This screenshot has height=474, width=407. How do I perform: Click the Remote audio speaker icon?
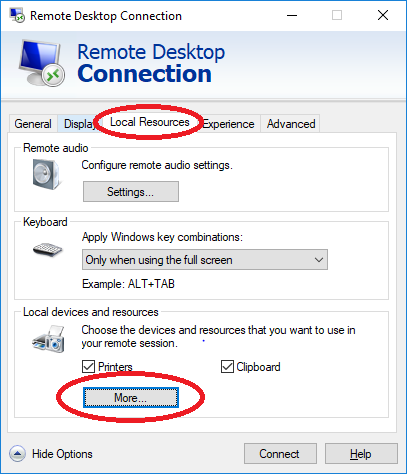point(46,174)
